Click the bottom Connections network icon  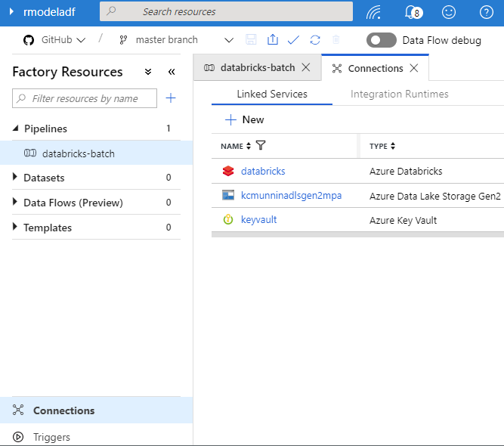click(18, 410)
